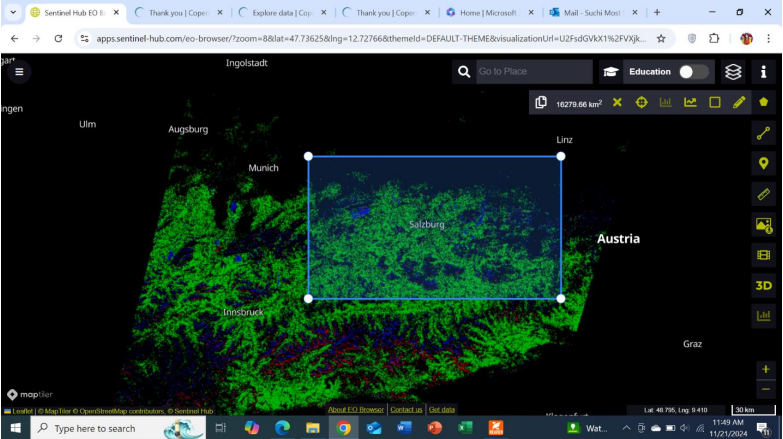Switch to 3D view
The height and width of the screenshot is (439, 783).
[x=764, y=286]
